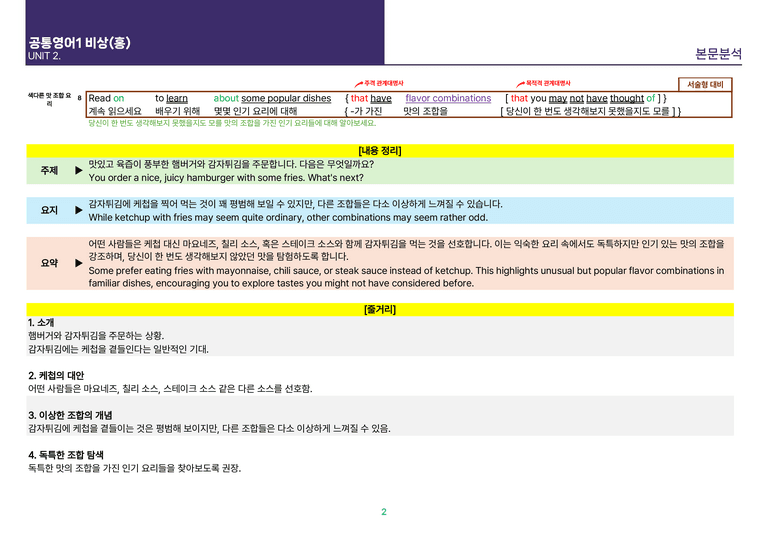Click the arrow next to 요지

78,210
